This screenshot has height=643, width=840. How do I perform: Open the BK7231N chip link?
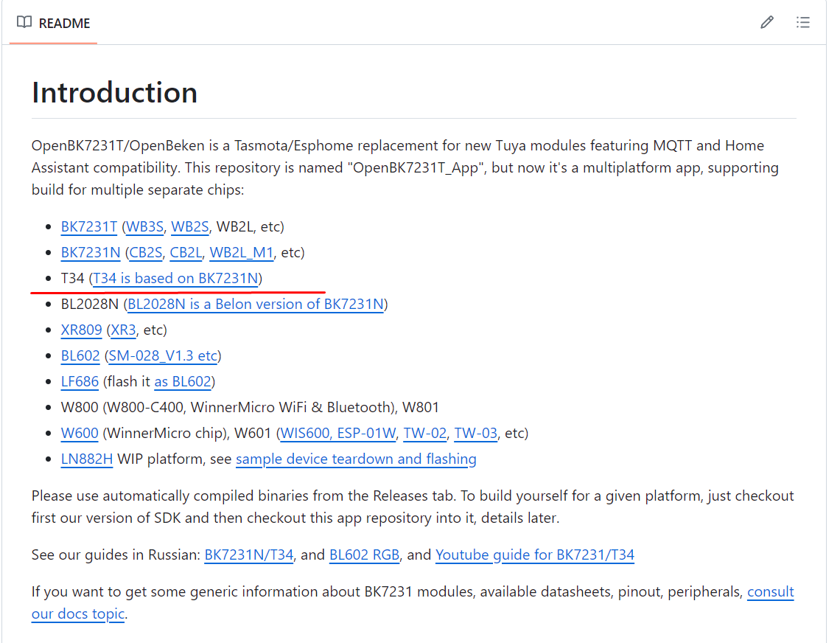[91, 252]
